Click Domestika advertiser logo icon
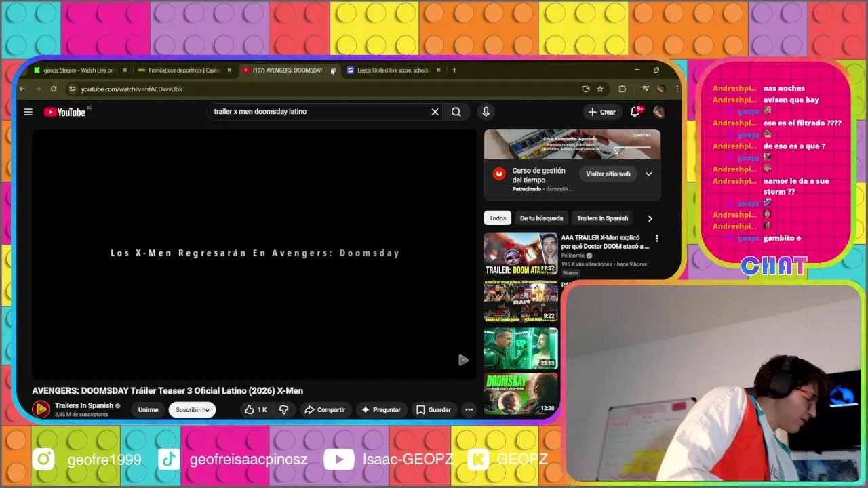Image resolution: width=868 pixels, height=488 pixels. coord(499,174)
